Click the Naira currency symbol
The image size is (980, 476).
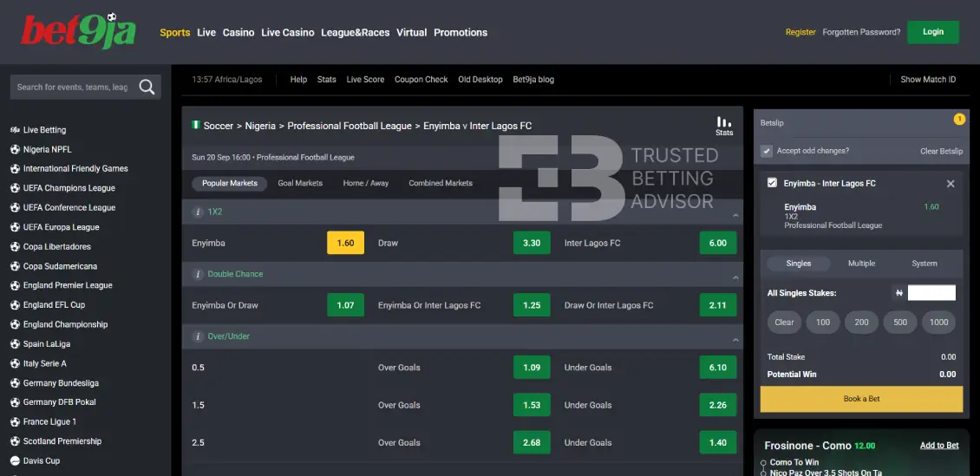point(898,292)
